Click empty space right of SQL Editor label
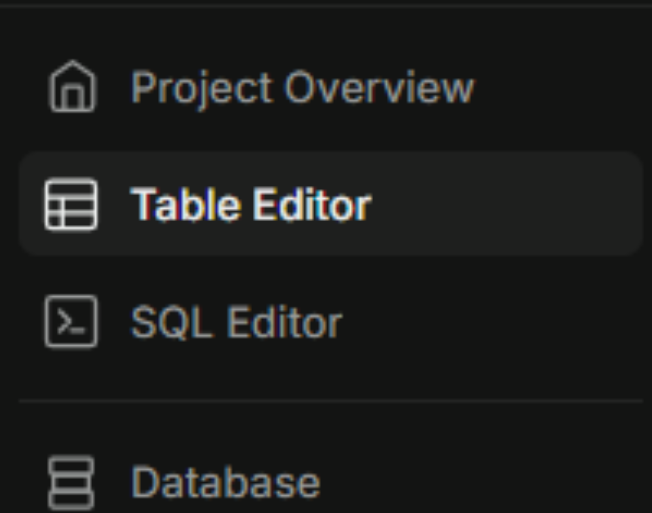This screenshot has width=652, height=513. coord(491,322)
